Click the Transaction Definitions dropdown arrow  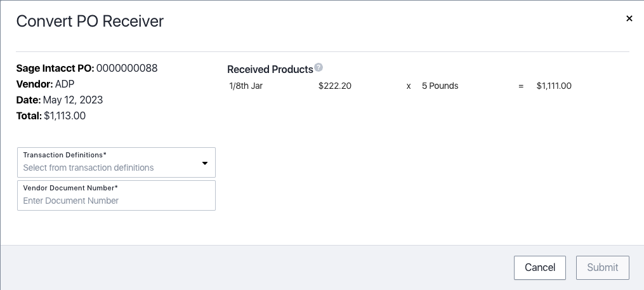(x=205, y=163)
